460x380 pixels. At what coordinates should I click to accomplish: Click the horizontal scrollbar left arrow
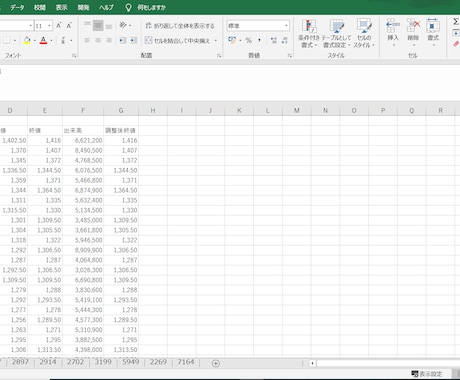pos(312,363)
